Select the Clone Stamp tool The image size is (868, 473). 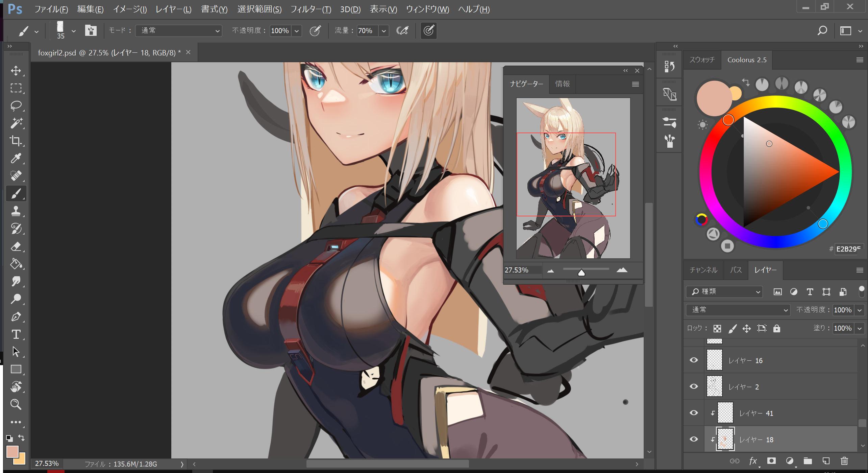point(16,211)
